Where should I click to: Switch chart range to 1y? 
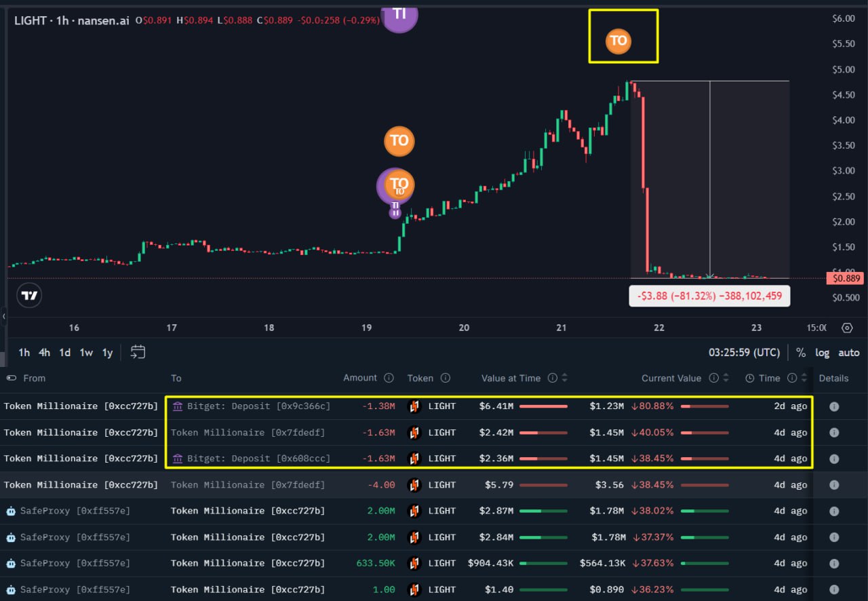[107, 353]
